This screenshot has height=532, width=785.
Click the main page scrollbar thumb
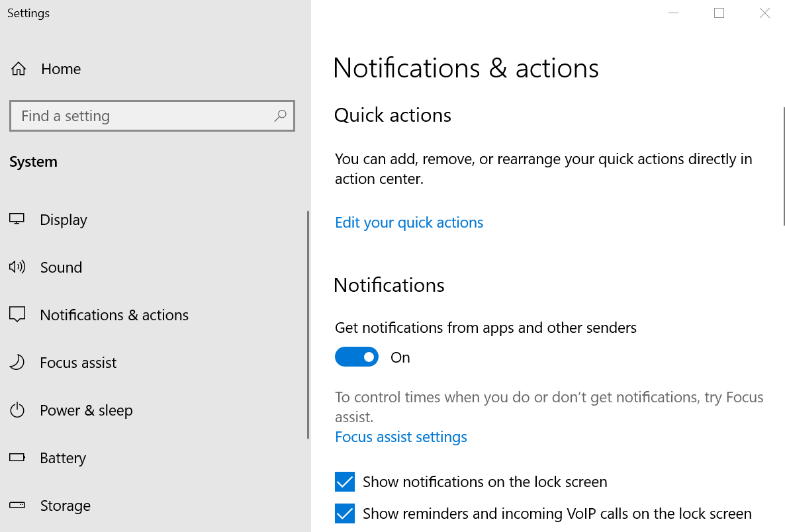click(784, 166)
